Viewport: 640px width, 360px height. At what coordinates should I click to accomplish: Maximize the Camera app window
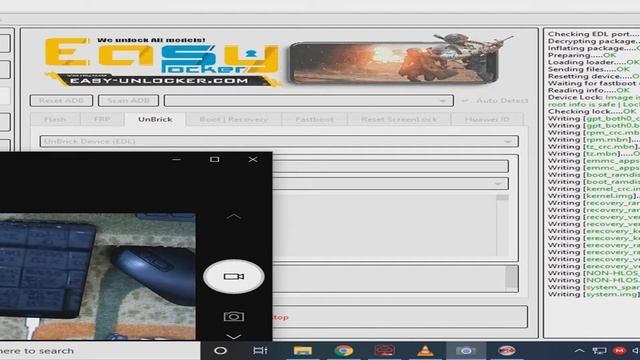(x=214, y=159)
